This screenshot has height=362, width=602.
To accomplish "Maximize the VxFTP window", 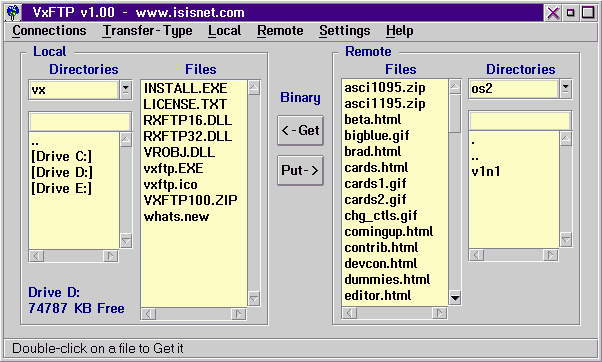I will click(x=588, y=13).
